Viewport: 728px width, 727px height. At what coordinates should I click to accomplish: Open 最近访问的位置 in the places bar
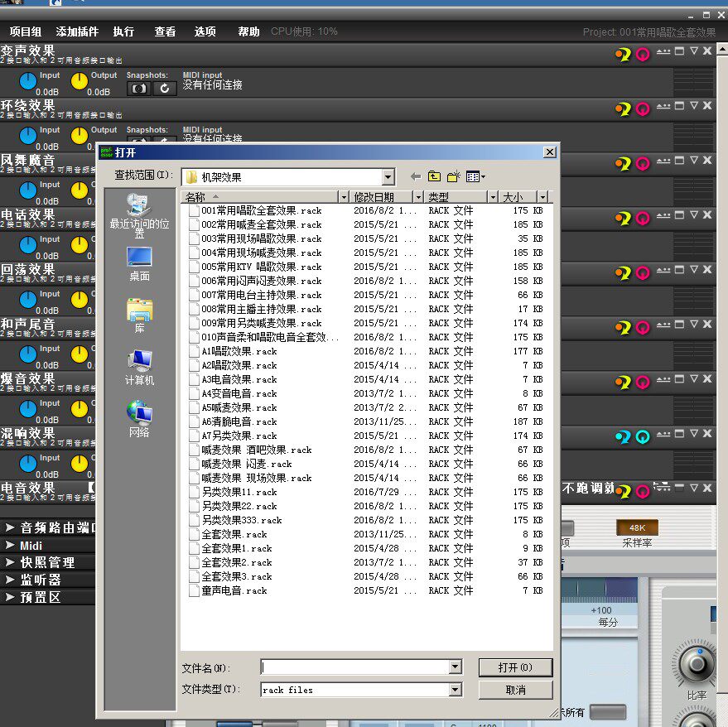click(x=139, y=216)
